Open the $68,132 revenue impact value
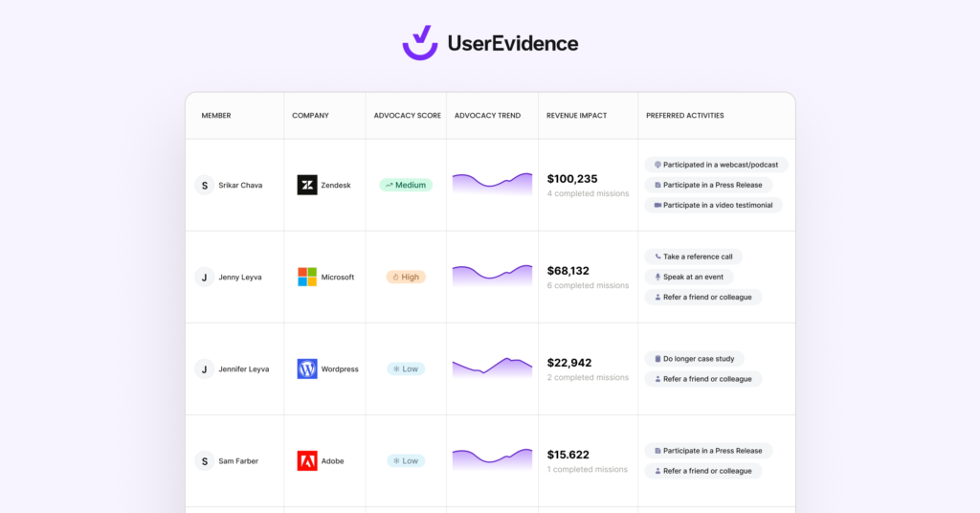This screenshot has width=980, height=513. click(x=568, y=271)
